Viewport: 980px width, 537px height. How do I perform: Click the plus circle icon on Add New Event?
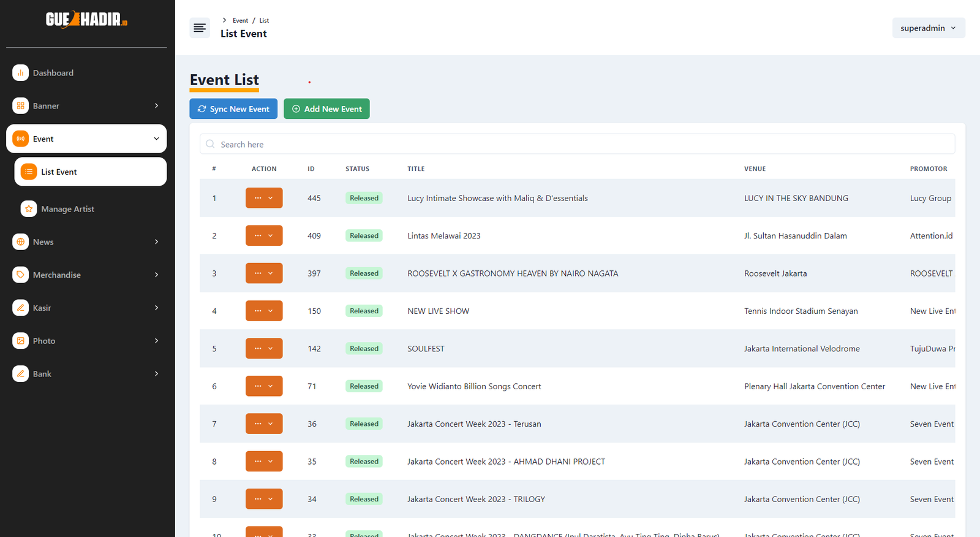[296, 109]
